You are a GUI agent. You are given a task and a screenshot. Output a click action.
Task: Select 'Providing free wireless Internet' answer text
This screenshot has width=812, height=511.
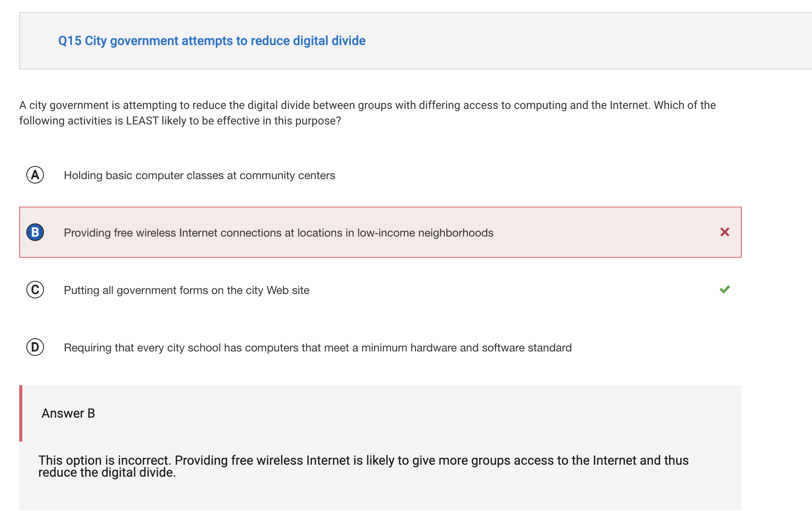279,233
